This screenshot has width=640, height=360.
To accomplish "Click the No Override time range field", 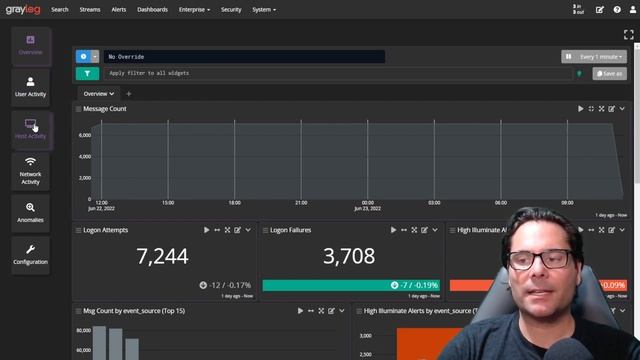I will (x=244, y=57).
